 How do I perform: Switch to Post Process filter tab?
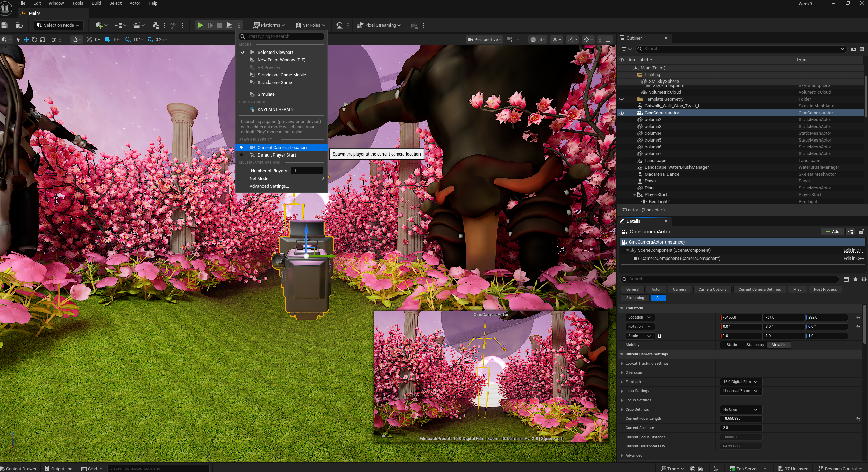point(825,290)
